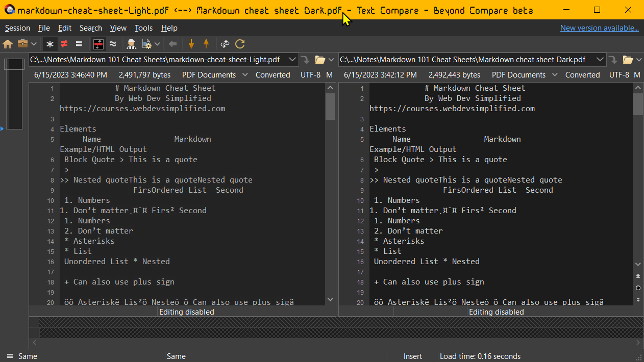The image size is (644, 362).
Task: Click the File Format gear-document icon
Action: tap(147, 44)
